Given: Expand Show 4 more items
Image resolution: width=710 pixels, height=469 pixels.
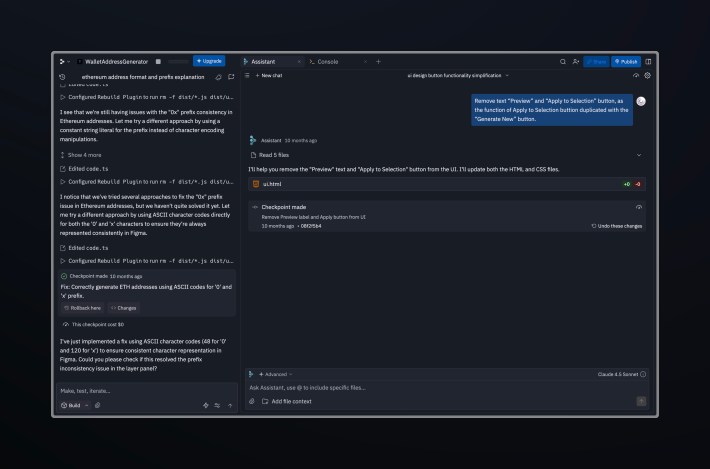Looking at the screenshot, I should tap(84, 155).
